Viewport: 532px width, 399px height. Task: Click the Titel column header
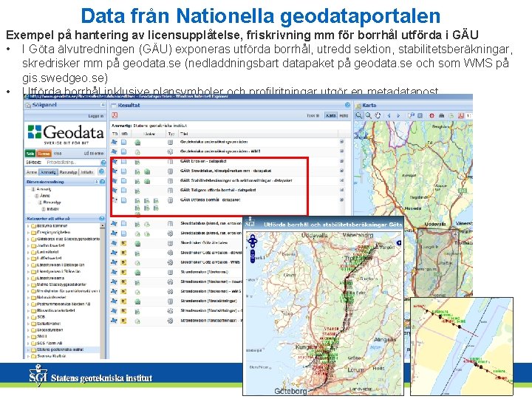click(185, 134)
